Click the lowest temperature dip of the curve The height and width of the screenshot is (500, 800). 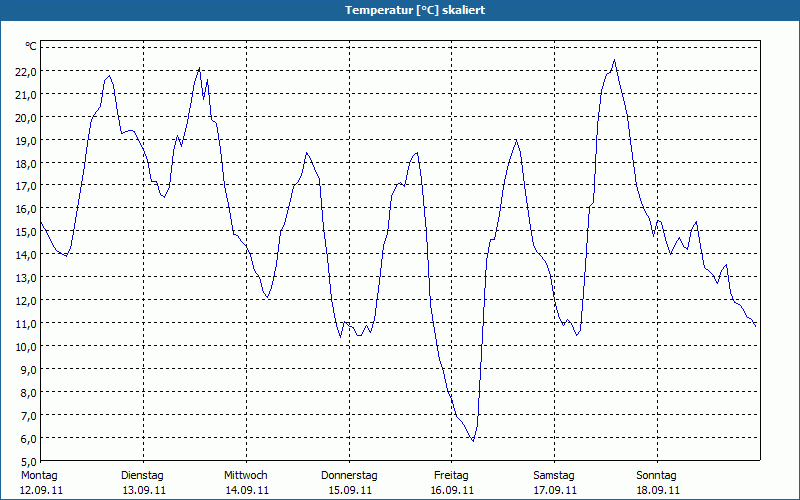(473, 440)
